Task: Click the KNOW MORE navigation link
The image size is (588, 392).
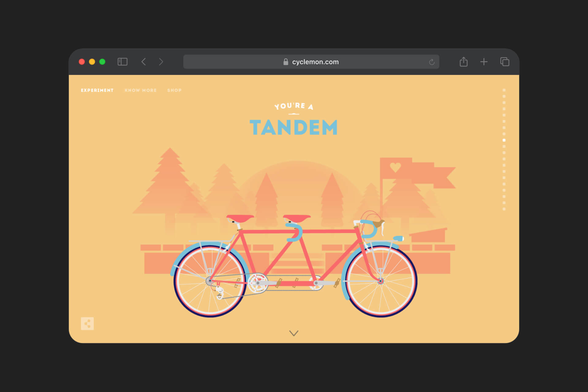Action: (141, 91)
